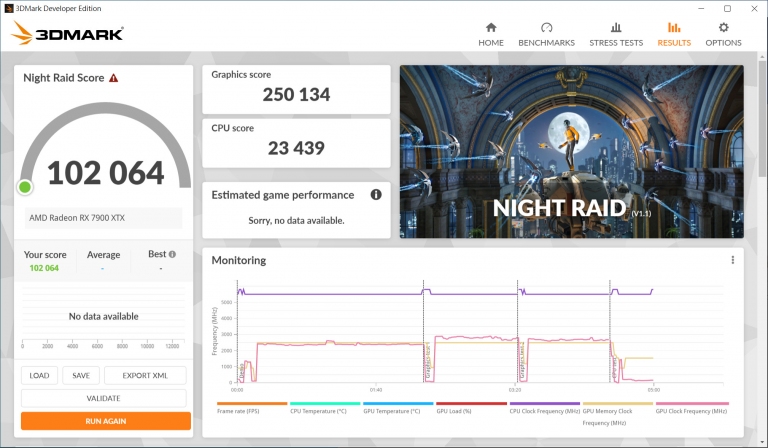The height and width of the screenshot is (448, 768).
Task: Click the red warning icon beside Night Raid Score
Action: [x=114, y=78]
